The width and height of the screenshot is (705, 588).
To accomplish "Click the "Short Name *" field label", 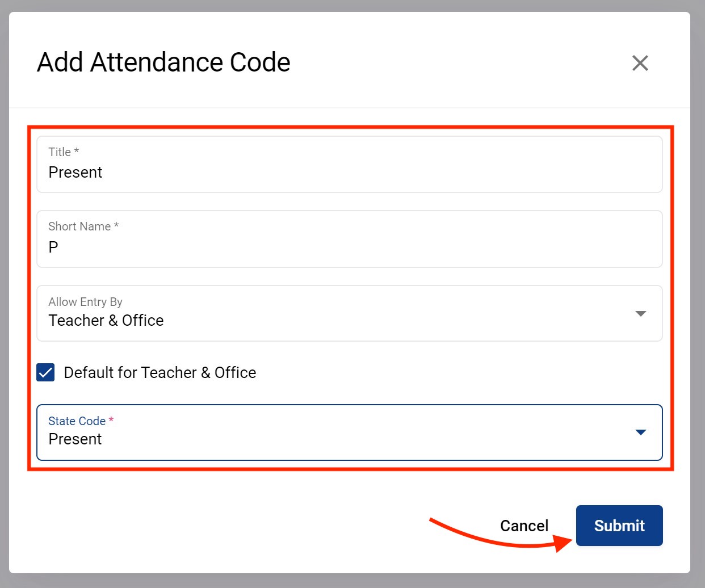I will (x=83, y=226).
